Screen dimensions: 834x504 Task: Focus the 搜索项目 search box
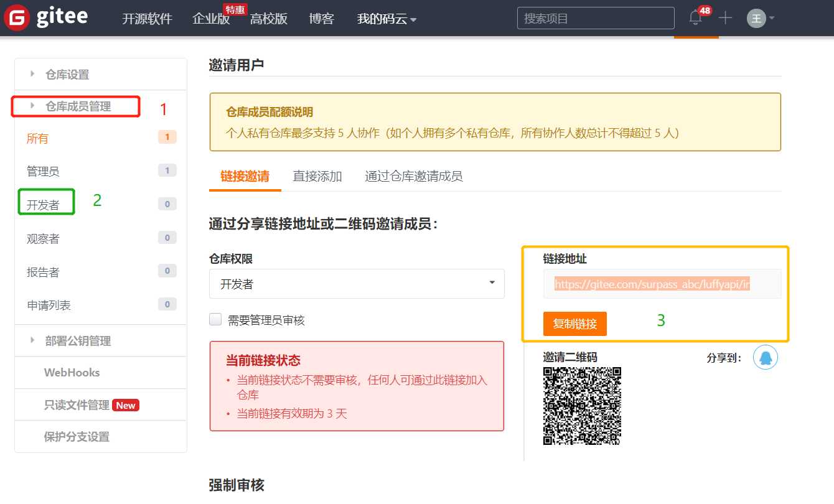click(596, 18)
